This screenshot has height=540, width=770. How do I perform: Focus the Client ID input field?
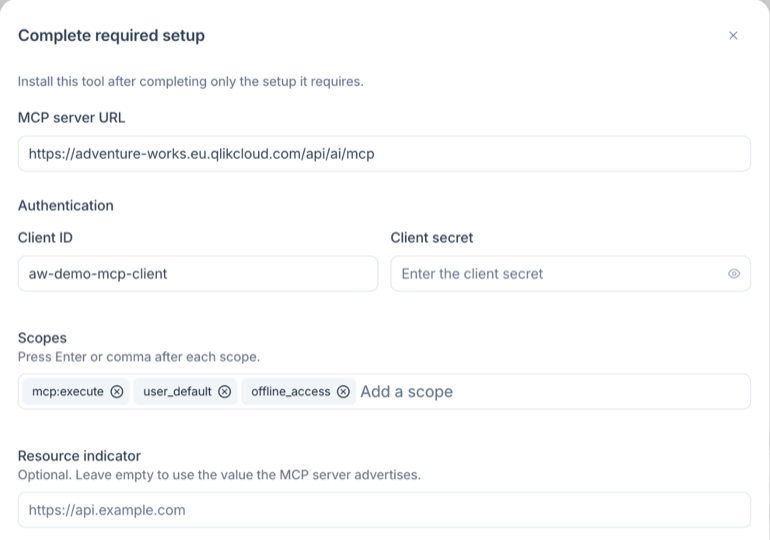coord(198,273)
